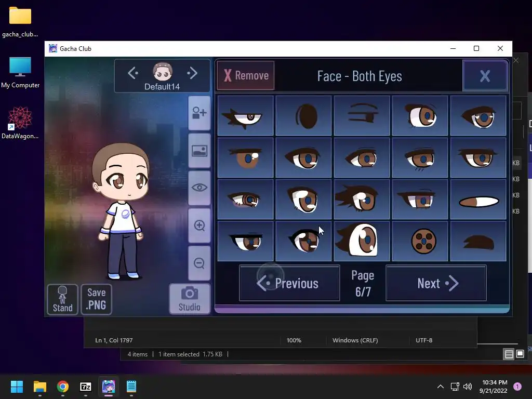Click "4 items" in Explorer status bar
532x399 pixels.
click(137, 354)
